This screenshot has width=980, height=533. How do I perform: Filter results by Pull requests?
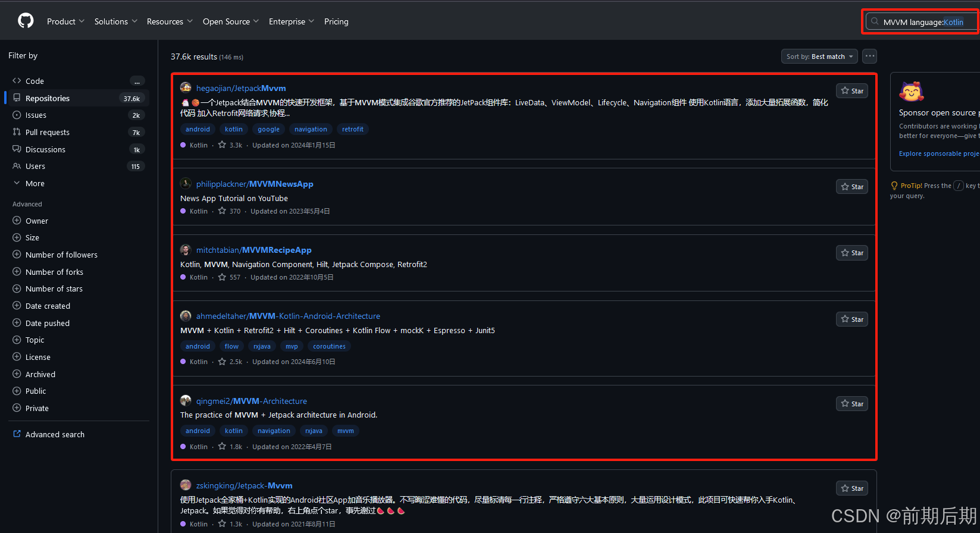point(77,132)
